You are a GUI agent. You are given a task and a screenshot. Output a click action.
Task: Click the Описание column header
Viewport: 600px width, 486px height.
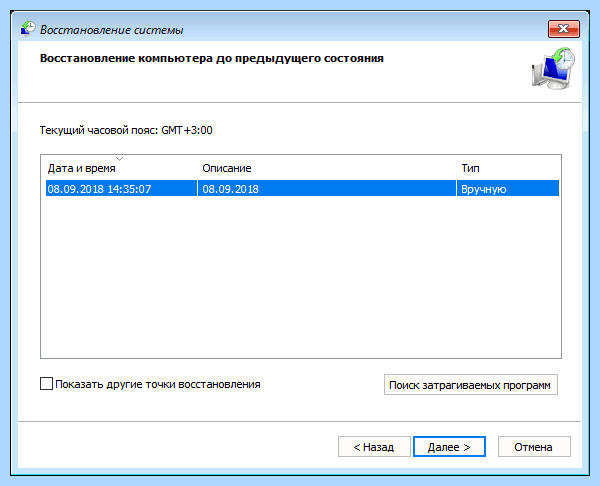(227, 168)
